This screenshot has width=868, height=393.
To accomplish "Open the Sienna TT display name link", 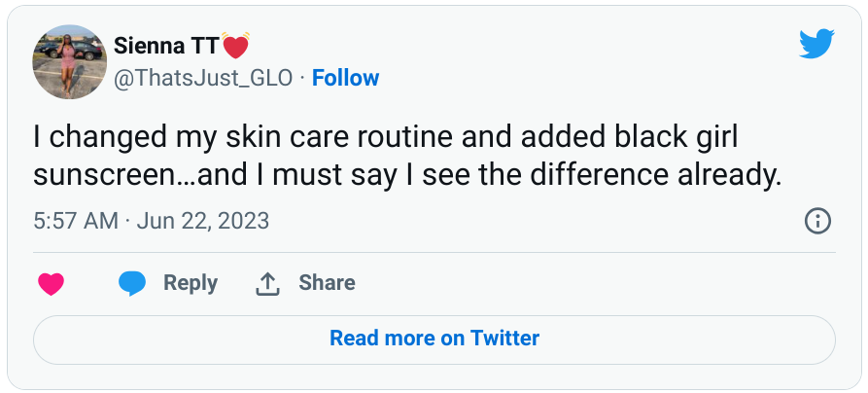I will point(166,45).
